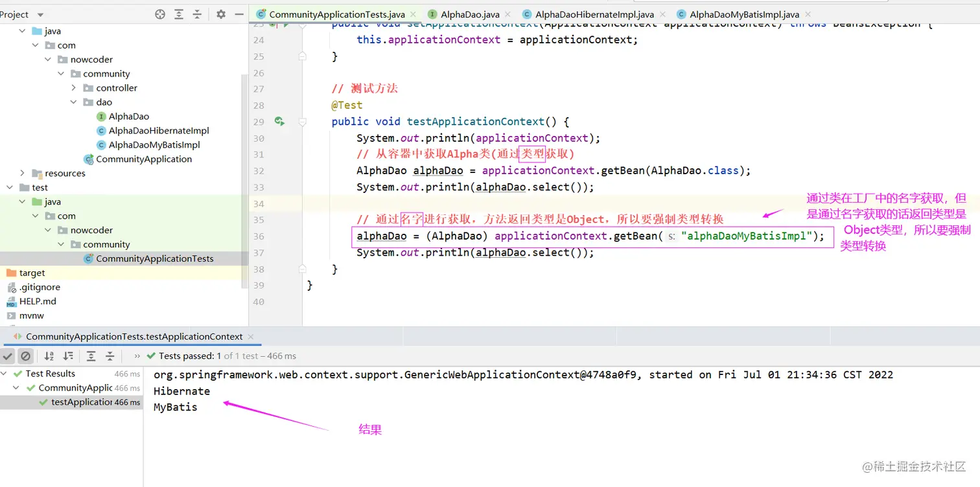Expand the resources folder

[x=23, y=174]
